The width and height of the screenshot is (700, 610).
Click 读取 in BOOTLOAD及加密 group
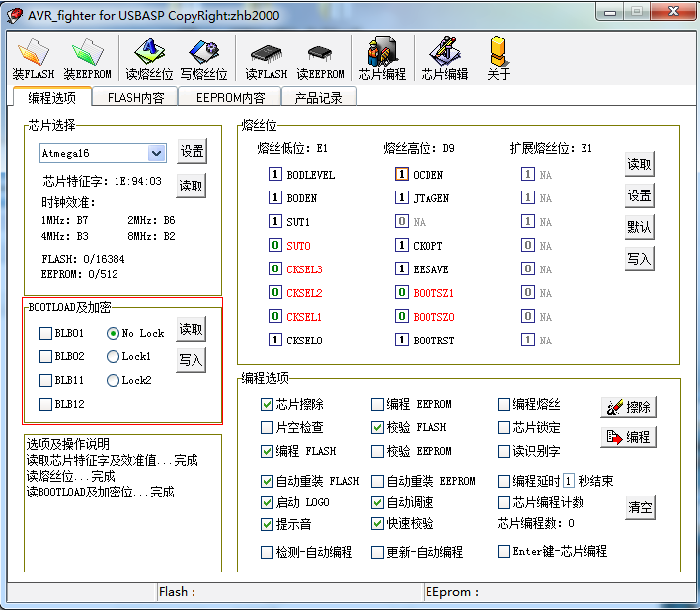point(192,330)
